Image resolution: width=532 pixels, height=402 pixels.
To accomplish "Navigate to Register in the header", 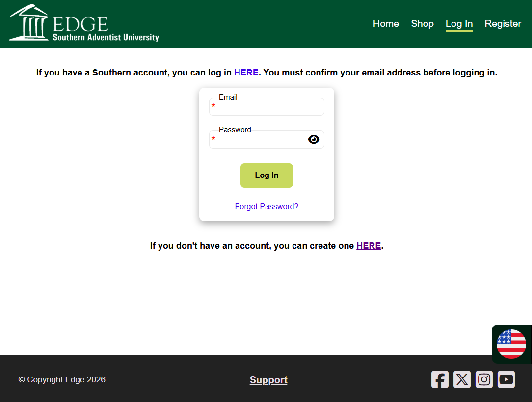I will pyautogui.click(x=503, y=24).
